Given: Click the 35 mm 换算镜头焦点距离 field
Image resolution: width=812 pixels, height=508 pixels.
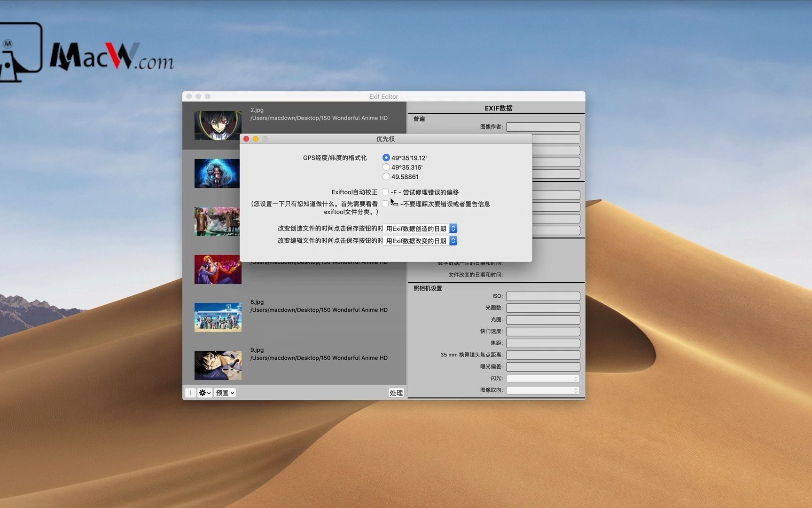Looking at the screenshot, I should pos(543,355).
